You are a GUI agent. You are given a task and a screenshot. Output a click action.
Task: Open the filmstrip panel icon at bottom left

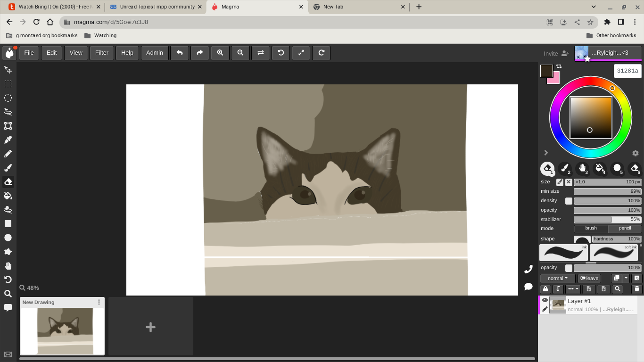click(8, 354)
